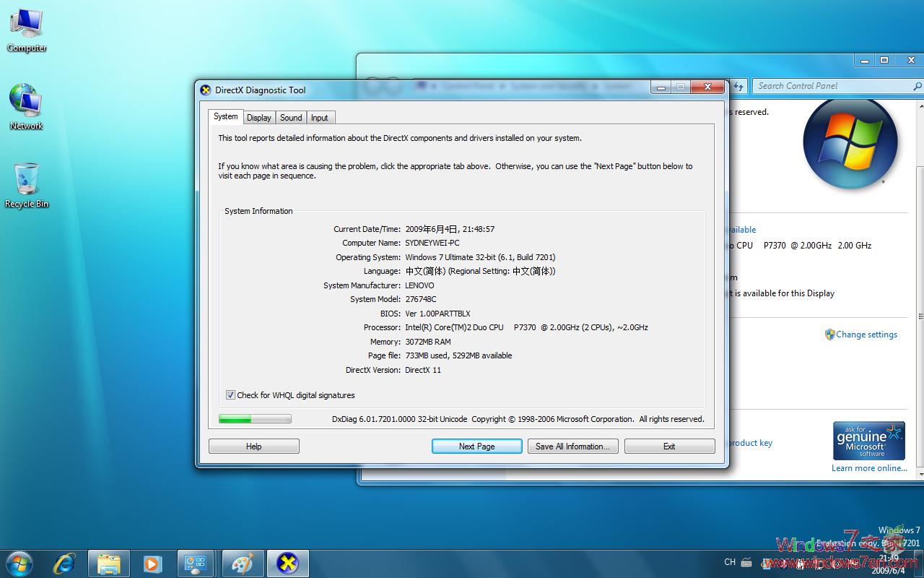The height and width of the screenshot is (578, 924).
Task: Click the Help button
Action: pos(254,447)
